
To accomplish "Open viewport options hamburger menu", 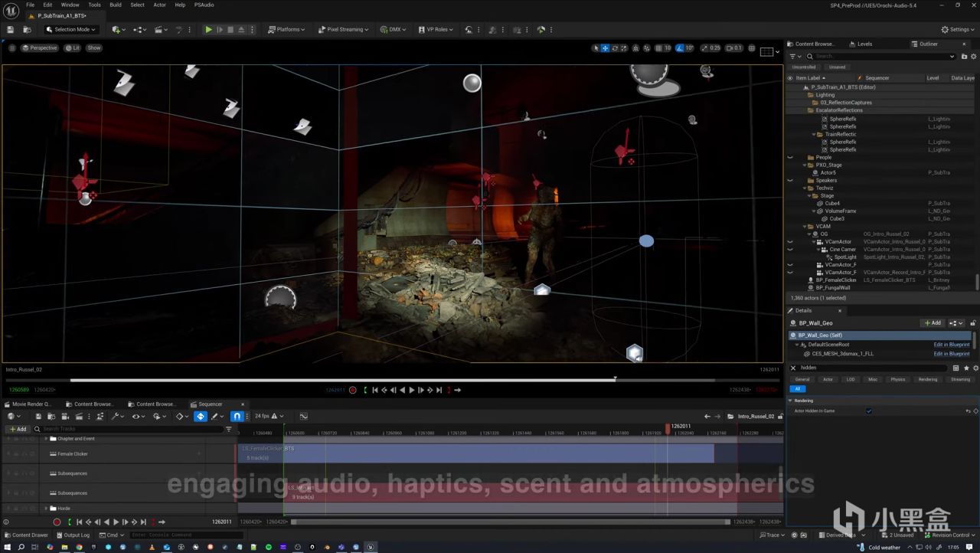I will [x=12, y=47].
